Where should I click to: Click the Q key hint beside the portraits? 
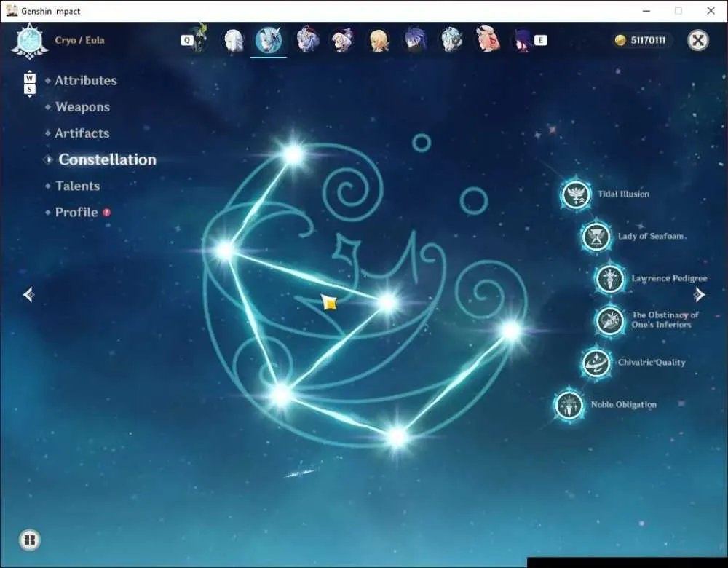pos(186,40)
